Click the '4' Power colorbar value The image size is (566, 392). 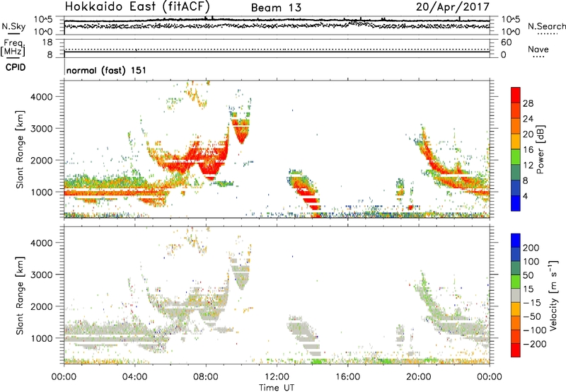pos(525,196)
